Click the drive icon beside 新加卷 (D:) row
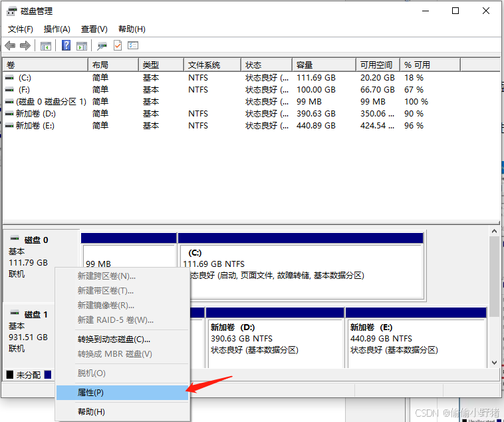 pyautogui.click(x=10, y=114)
